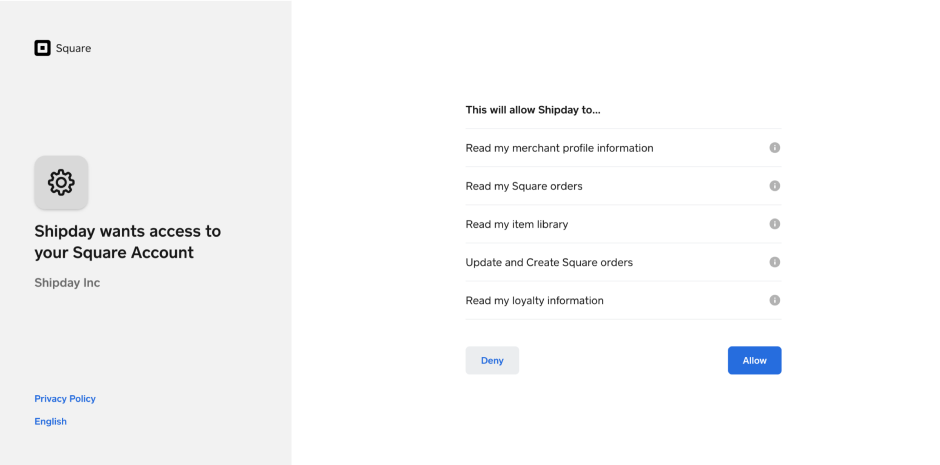This screenshot has height=465, width=940.
Task: Change language via the English link
Action: point(50,421)
